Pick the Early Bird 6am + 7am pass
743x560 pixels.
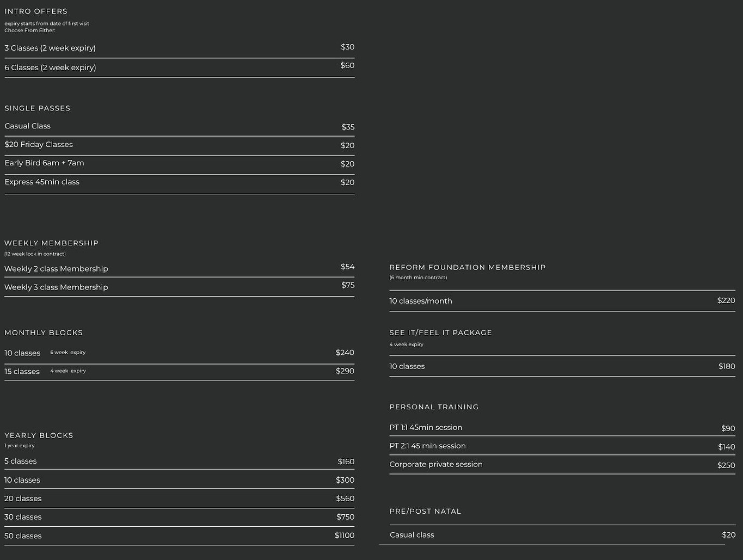tap(179, 164)
